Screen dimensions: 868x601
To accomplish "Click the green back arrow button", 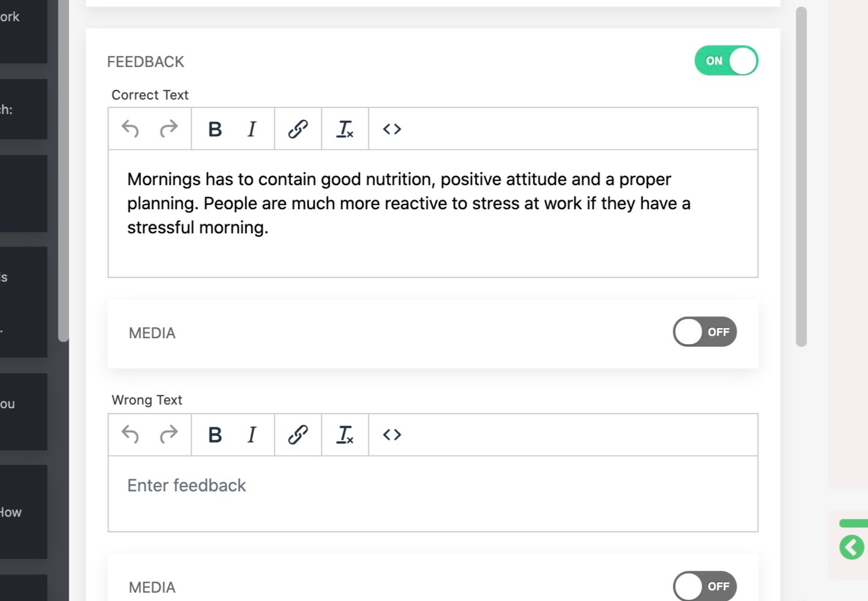I will click(852, 547).
